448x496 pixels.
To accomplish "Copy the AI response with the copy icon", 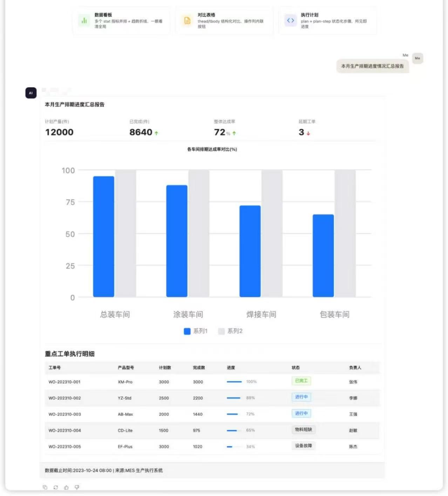I will pyautogui.click(x=45, y=487).
